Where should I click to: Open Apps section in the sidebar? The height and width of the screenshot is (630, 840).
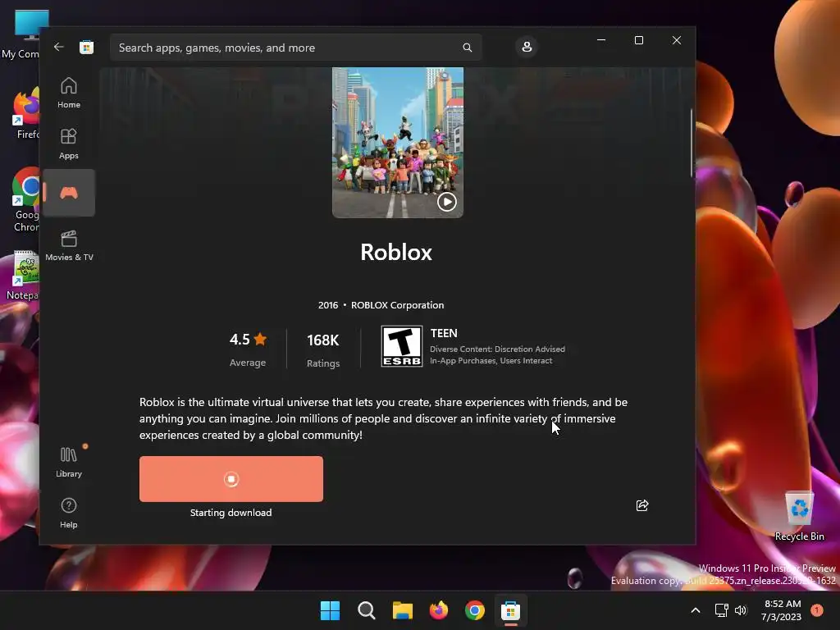(69, 144)
